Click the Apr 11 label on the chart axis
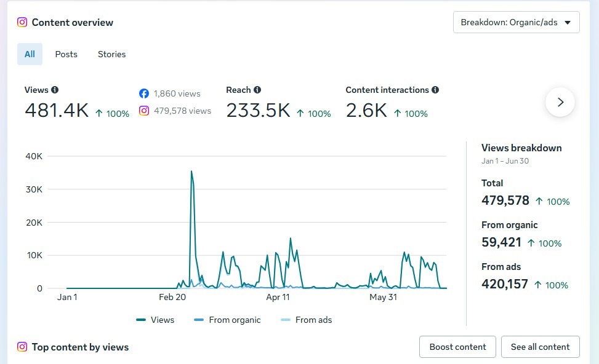Viewport: 599px width, 364px height. pyautogui.click(x=278, y=297)
